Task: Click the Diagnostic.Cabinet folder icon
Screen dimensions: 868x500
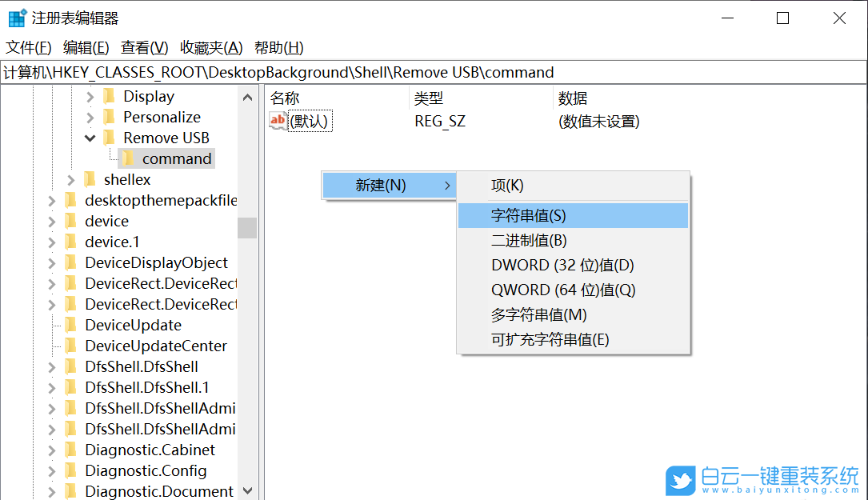Action: [x=70, y=450]
